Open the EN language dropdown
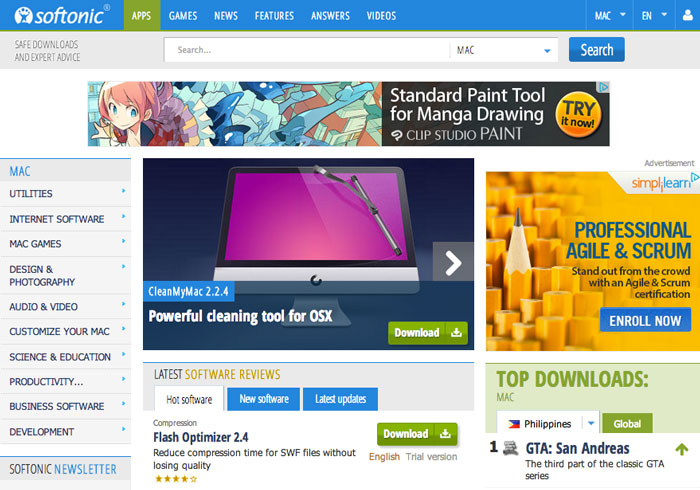 coord(654,16)
